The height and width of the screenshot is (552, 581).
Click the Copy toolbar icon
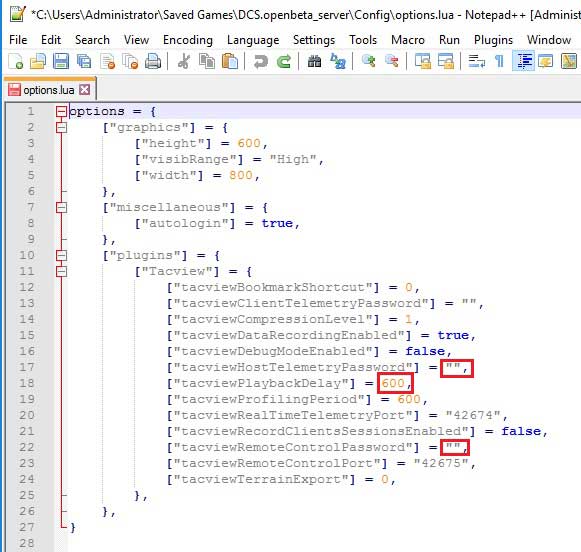click(207, 61)
